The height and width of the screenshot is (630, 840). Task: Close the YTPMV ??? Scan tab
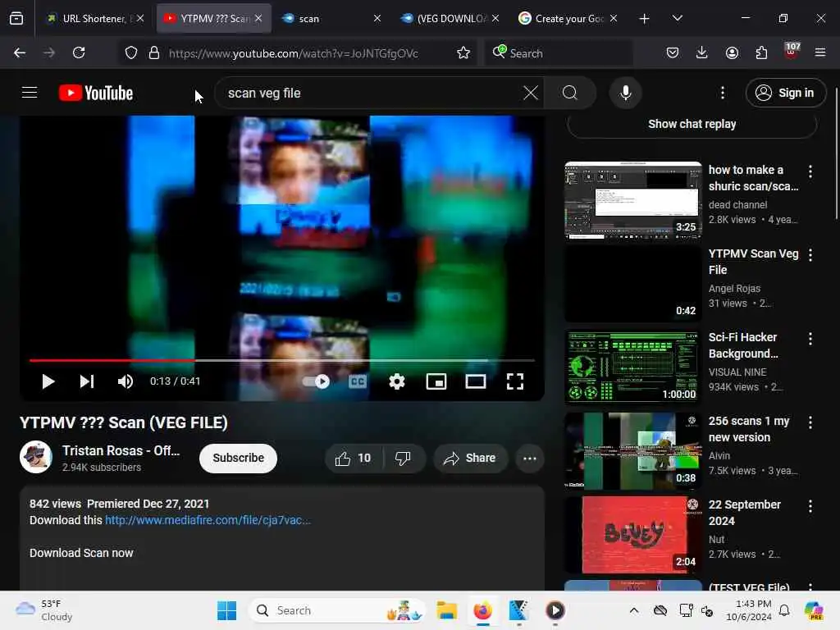pos(258,18)
